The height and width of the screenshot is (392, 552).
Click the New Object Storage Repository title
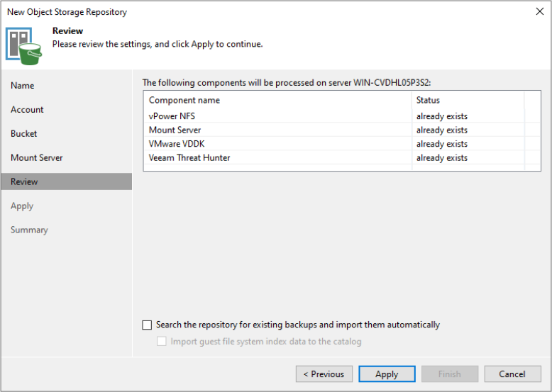pos(67,12)
